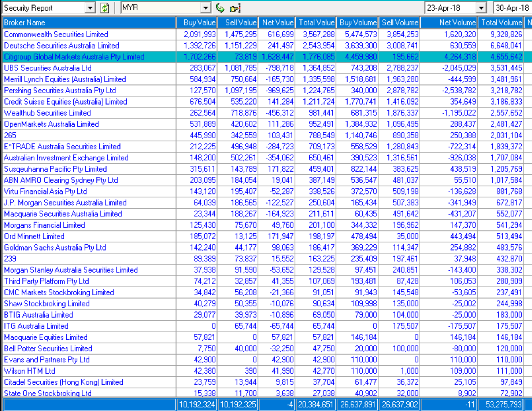Sort by Total Value column header
Viewport: 532px width, 411px height.
tap(316, 23)
